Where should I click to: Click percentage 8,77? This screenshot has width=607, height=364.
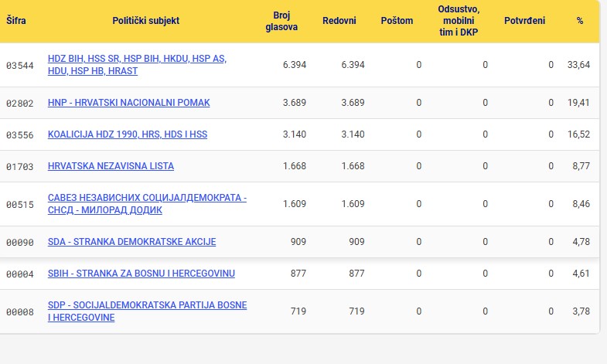[581, 166]
